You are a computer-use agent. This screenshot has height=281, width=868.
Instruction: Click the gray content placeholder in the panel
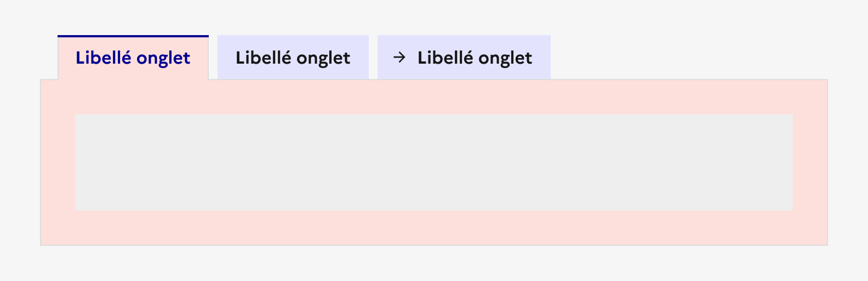434,162
